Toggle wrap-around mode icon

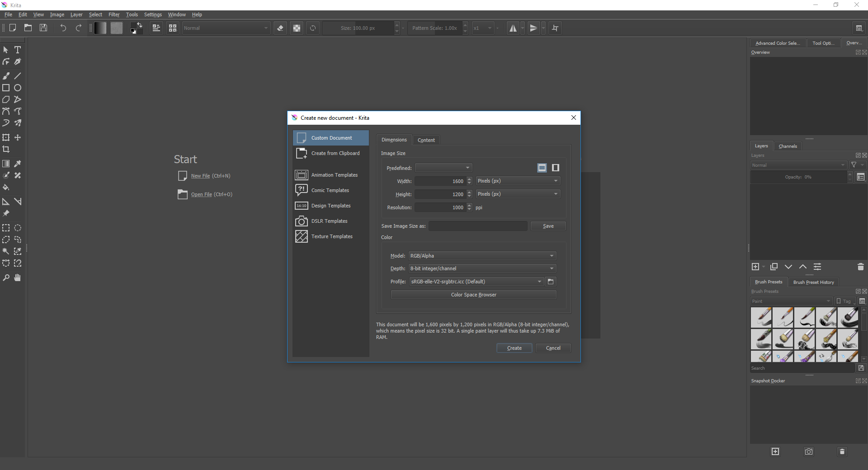555,28
